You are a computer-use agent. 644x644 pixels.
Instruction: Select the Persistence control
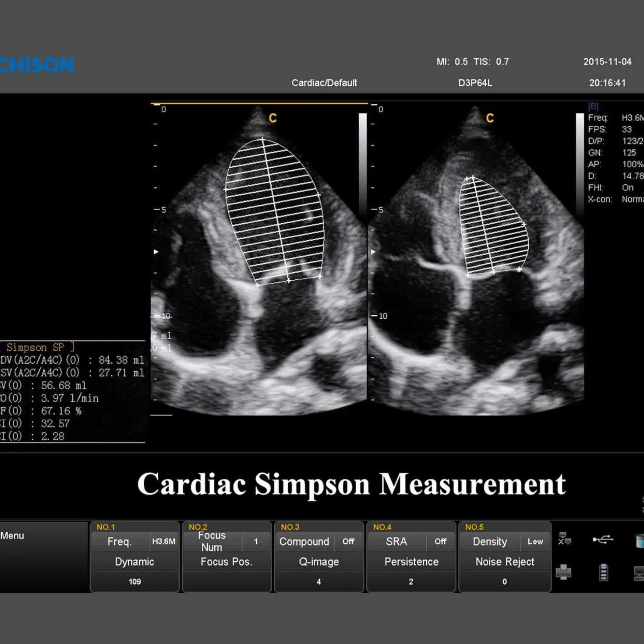click(411, 562)
